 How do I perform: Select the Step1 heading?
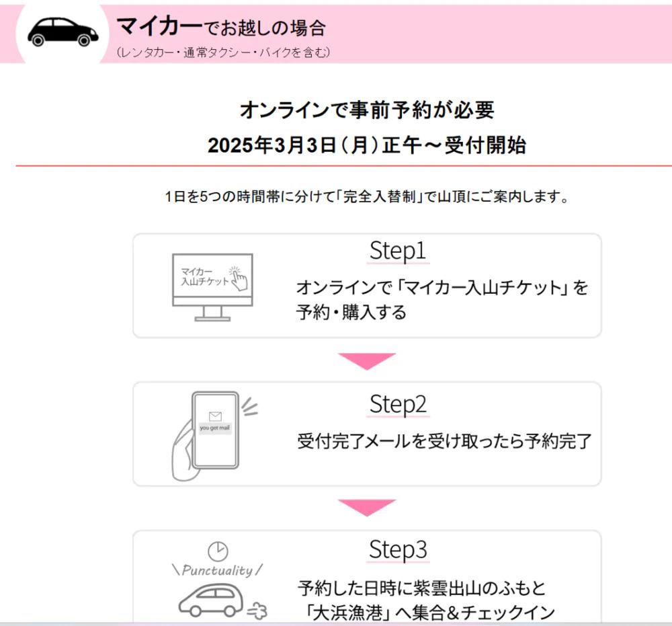tap(398, 250)
